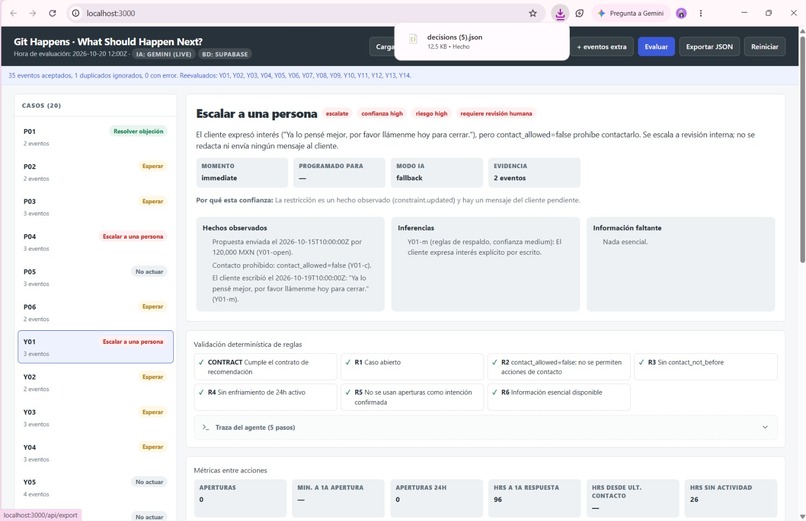Screen dimensions: 806x521
Task: Click the R1 Caso abierto rule card
Action: point(412,367)
